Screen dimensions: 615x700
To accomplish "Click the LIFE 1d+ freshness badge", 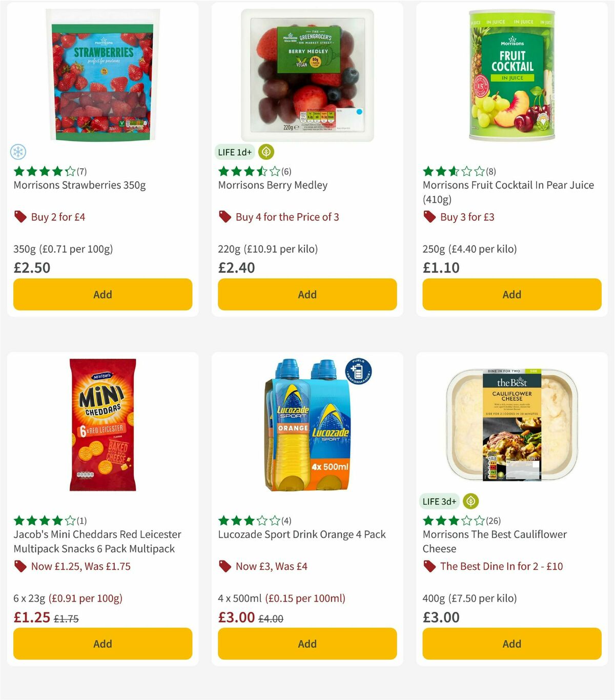I will pos(235,152).
